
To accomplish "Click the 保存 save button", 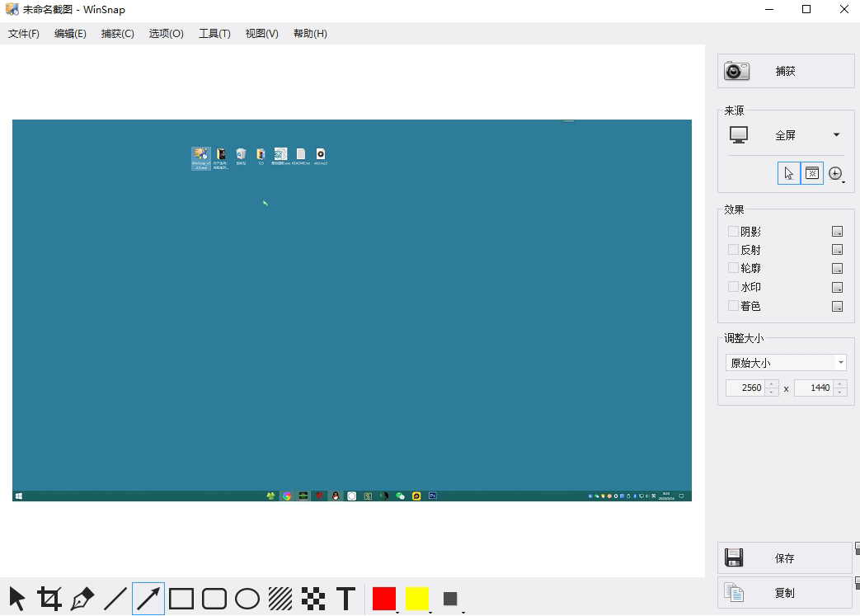I will point(784,558).
